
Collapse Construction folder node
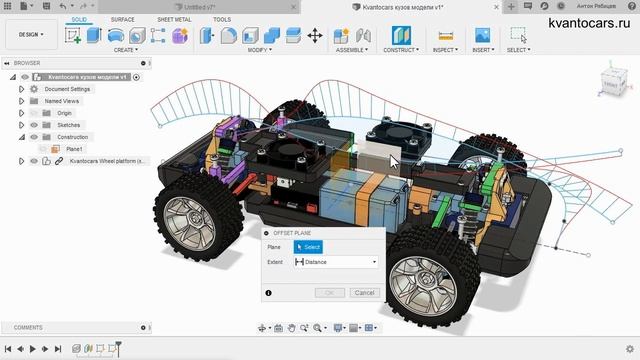[x=22, y=137]
